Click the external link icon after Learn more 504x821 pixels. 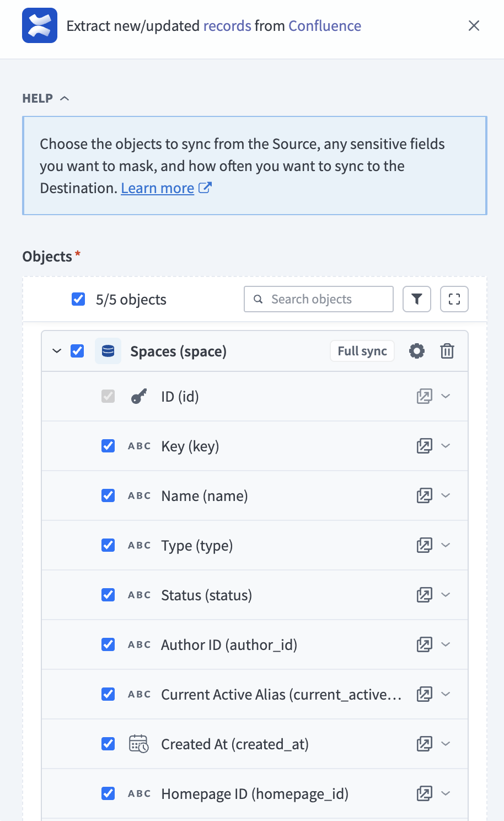pyautogui.click(x=205, y=188)
